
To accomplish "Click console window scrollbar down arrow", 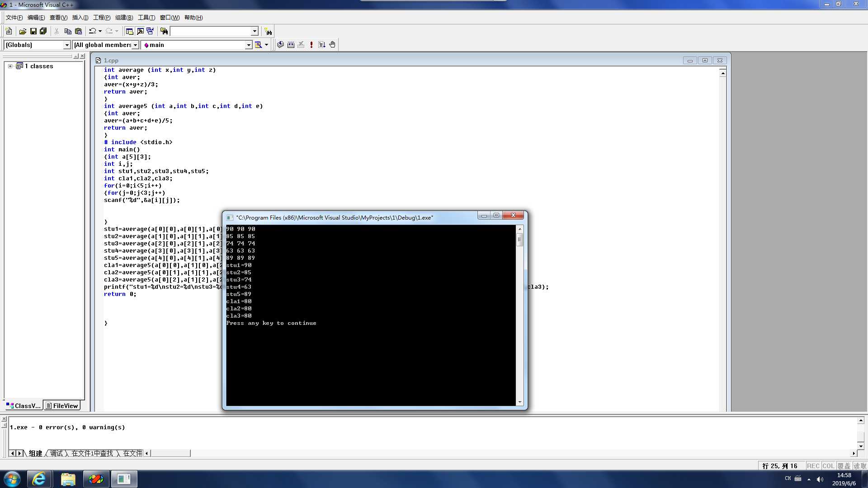I will point(520,402).
